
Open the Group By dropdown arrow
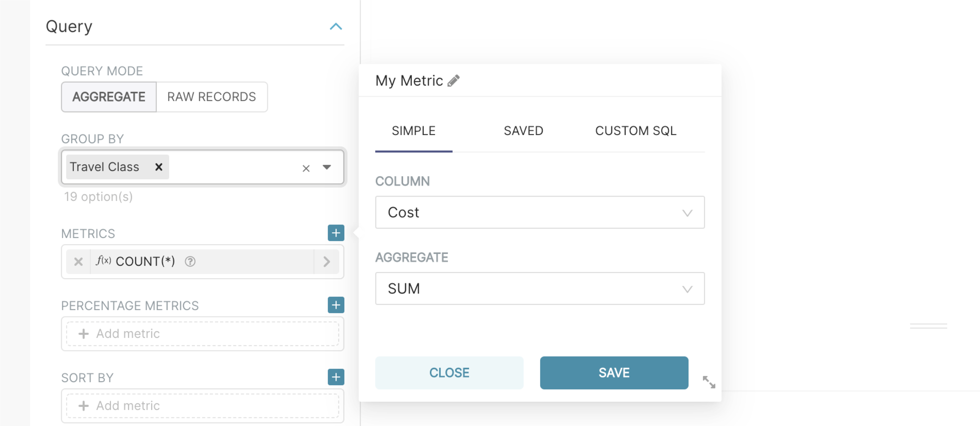(326, 167)
